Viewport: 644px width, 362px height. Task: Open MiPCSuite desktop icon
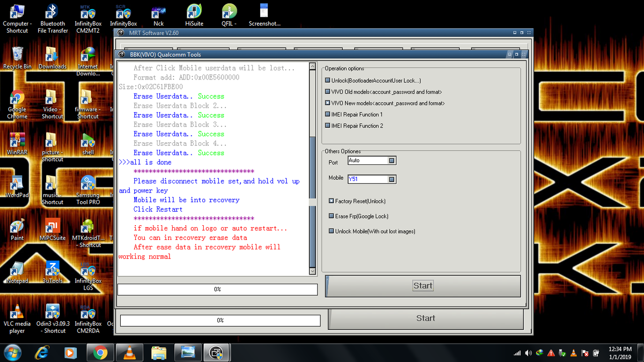(52, 230)
